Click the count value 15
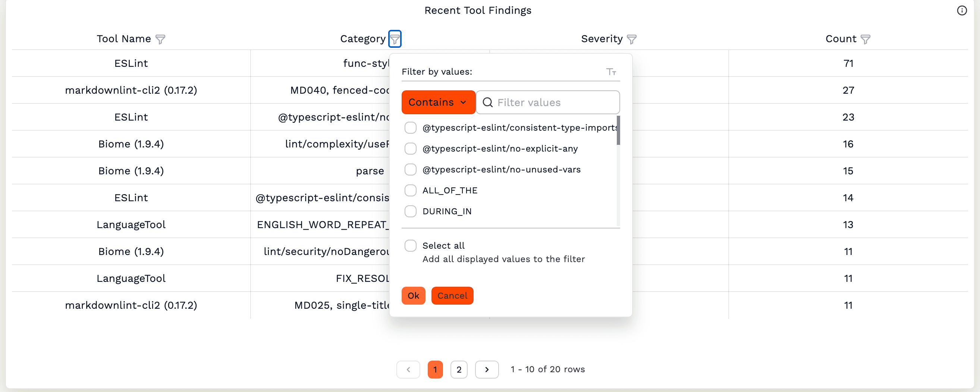The width and height of the screenshot is (980, 392). click(848, 171)
